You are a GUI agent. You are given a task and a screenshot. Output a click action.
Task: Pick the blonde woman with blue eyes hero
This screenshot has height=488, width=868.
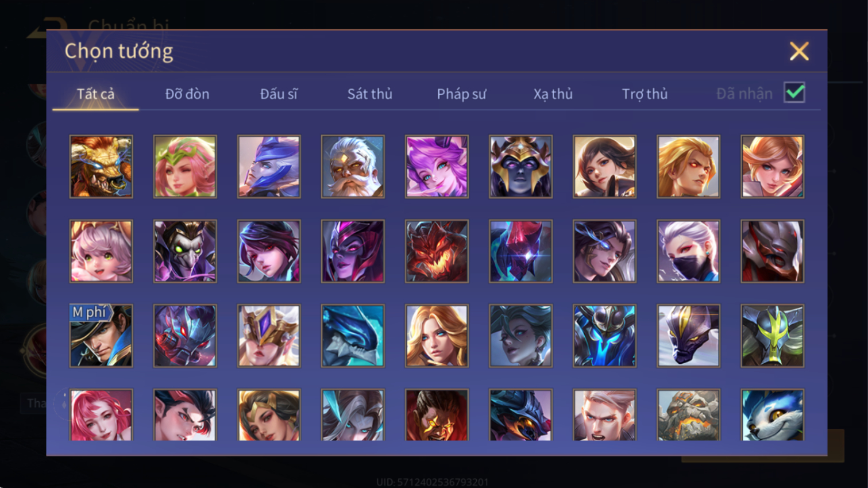(x=437, y=336)
